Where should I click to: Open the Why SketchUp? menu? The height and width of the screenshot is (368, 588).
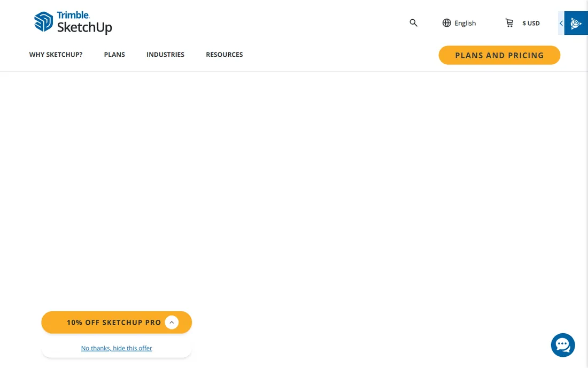(56, 55)
